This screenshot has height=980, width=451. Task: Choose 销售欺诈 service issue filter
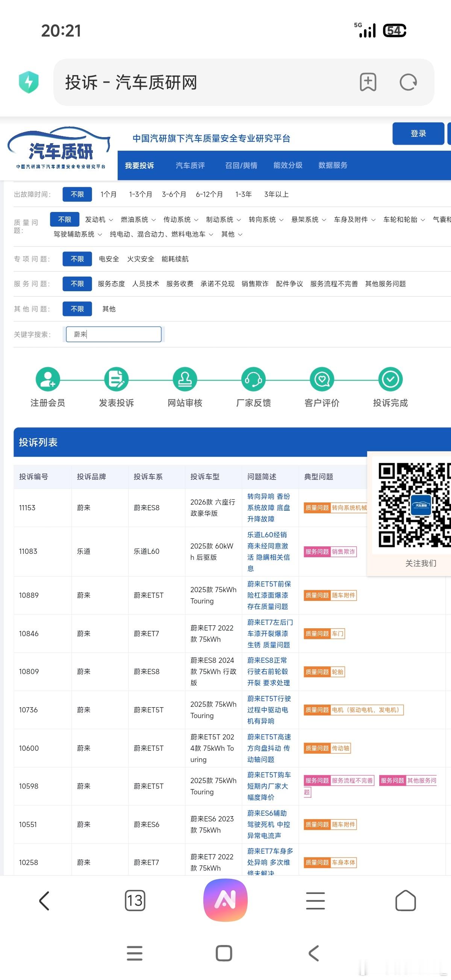click(255, 284)
